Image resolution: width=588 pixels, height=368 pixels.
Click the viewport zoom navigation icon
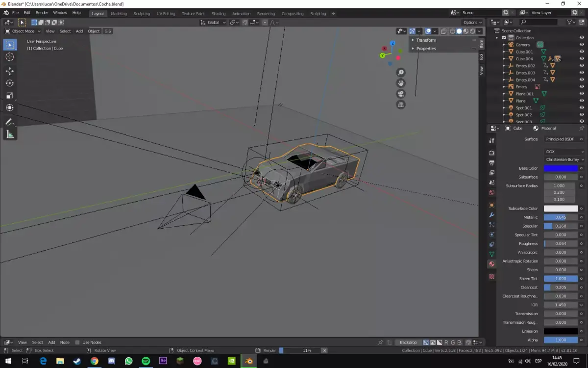pos(401,73)
